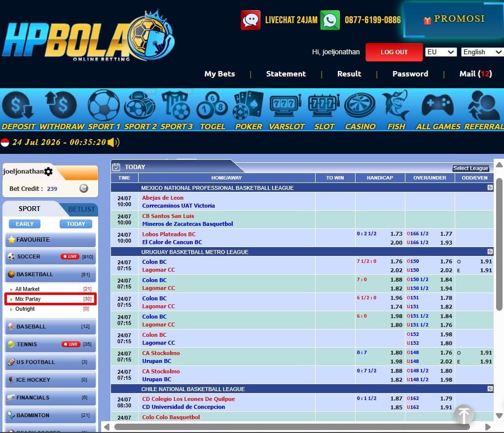
Task: Open Statement menu
Action: pos(286,74)
